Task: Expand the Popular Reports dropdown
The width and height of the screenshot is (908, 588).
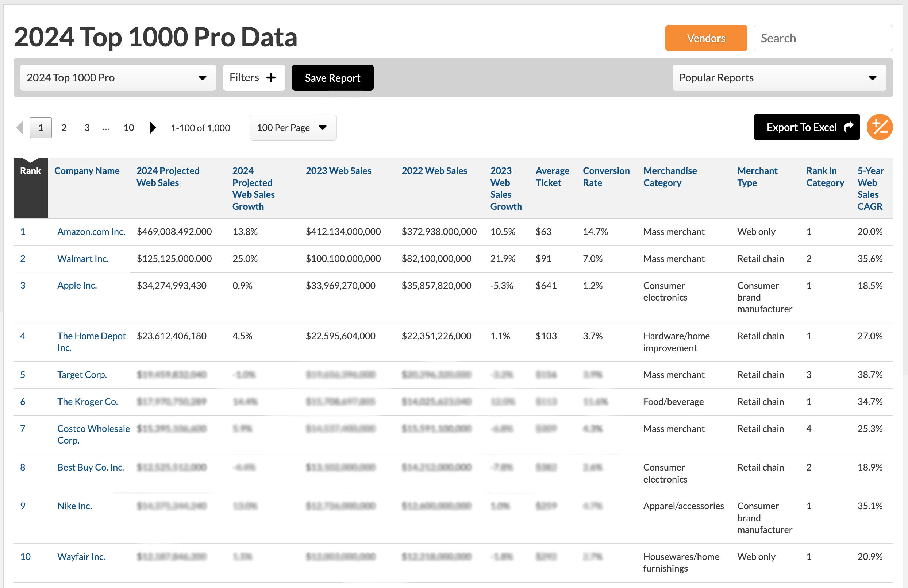Action: click(x=779, y=78)
